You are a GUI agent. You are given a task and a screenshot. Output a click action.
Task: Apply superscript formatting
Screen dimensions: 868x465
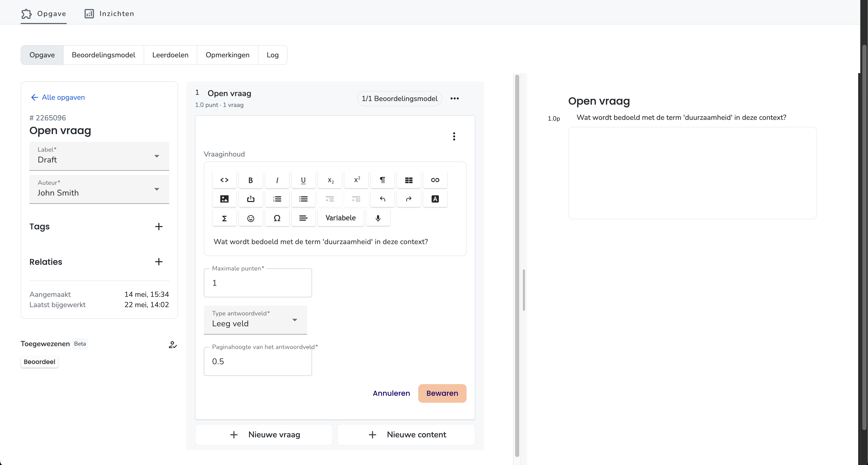[x=356, y=180]
